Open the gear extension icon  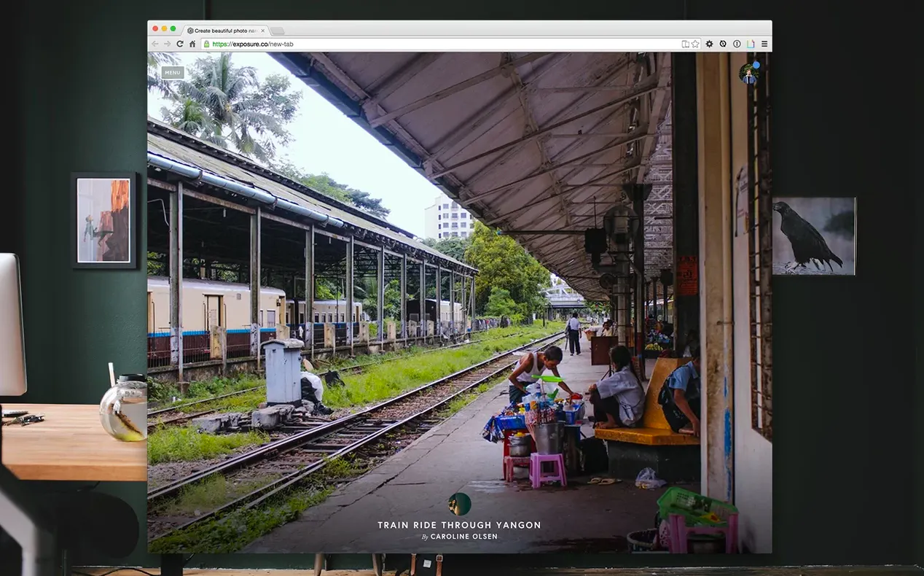[709, 44]
